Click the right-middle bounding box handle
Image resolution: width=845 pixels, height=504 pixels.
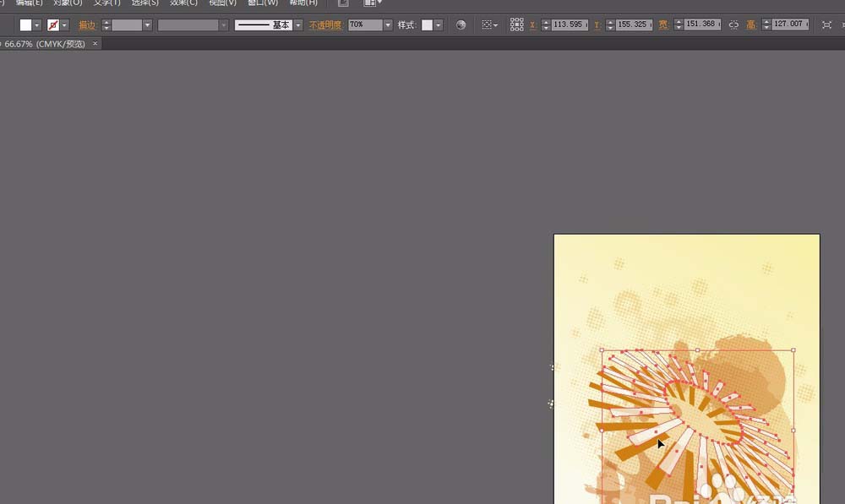(x=793, y=431)
